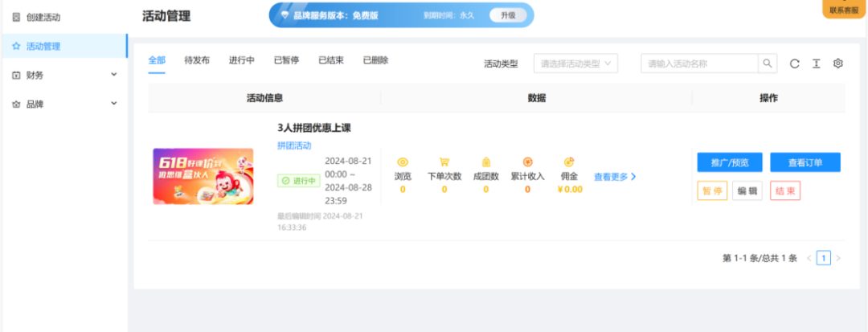
Task: Click the 浏览 eye icon
Action: pyautogui.click(x=403, y=162)
